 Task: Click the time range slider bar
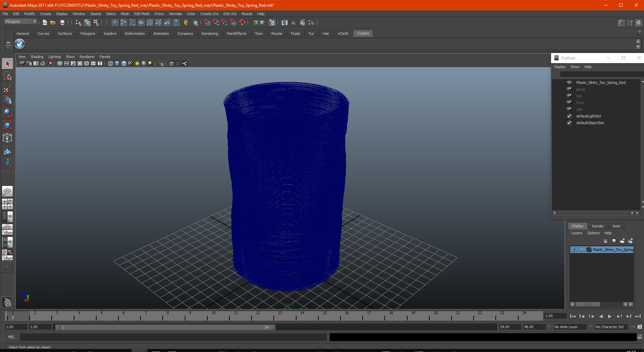coord(165,327)
